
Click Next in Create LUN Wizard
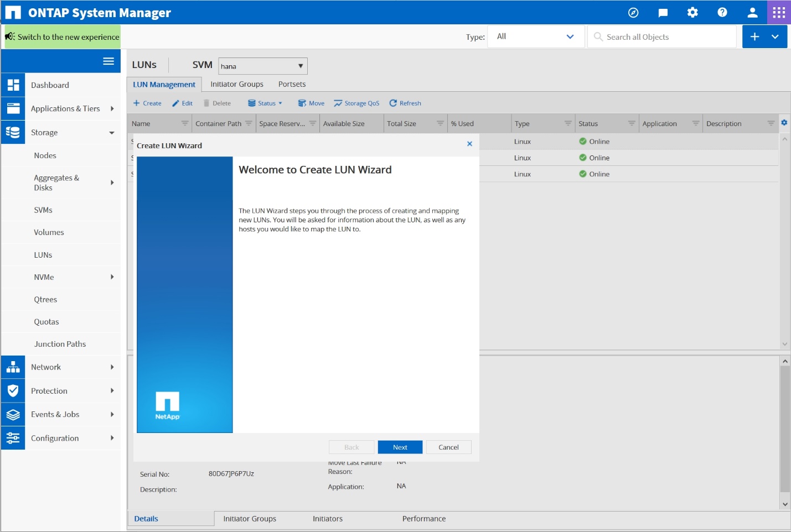tap(400, 447)
